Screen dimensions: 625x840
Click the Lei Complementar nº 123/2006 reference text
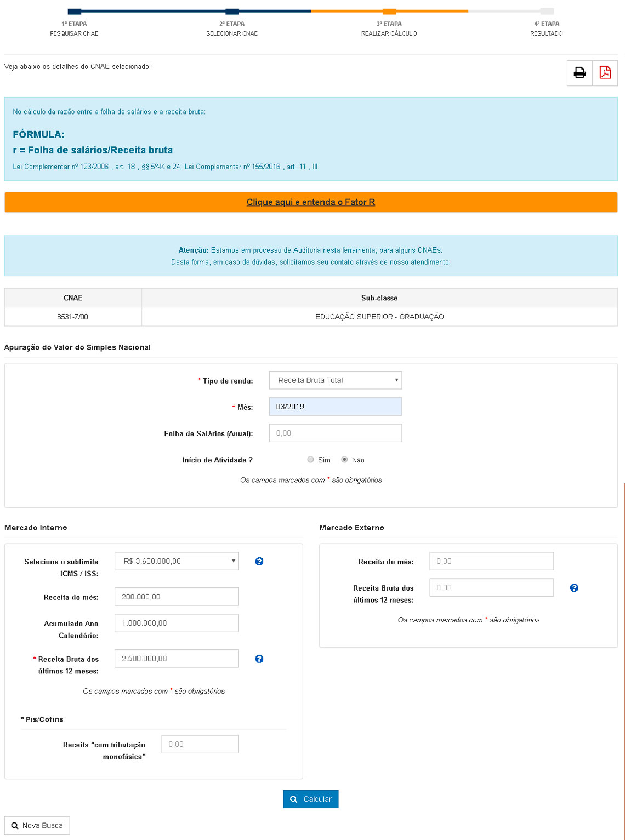click(165, 167)
